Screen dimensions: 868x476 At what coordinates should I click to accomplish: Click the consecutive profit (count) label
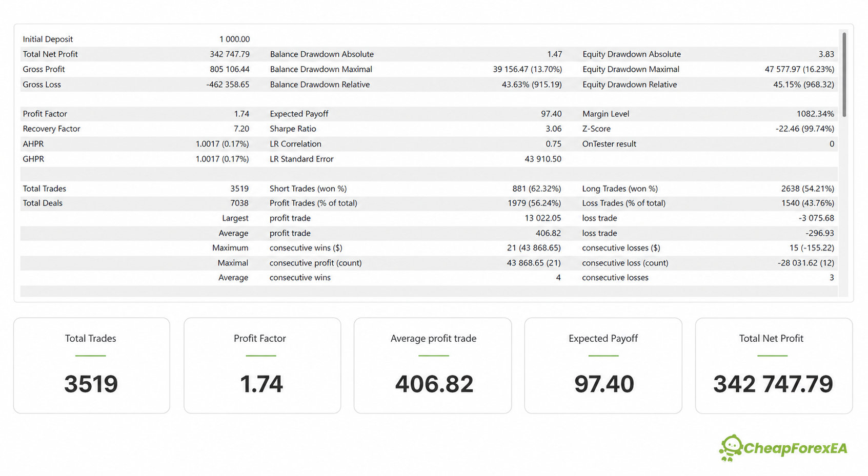pyautogui.click(x=315, y=263)
